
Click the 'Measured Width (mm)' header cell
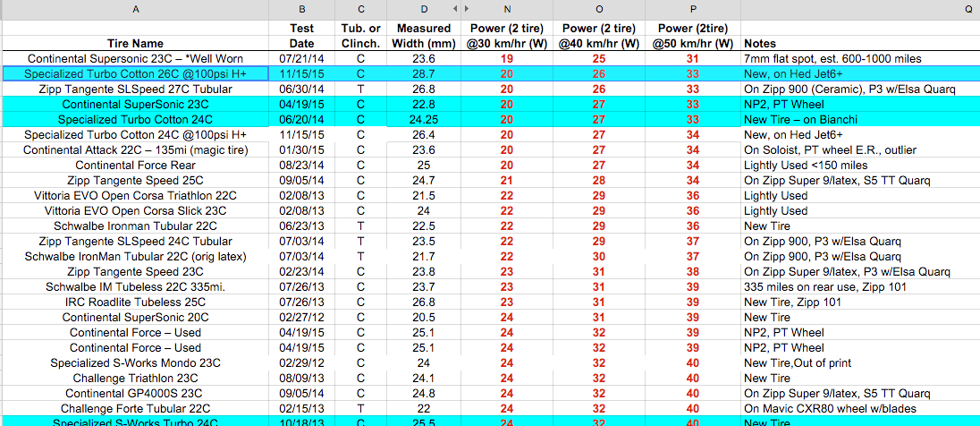[425, 36]
